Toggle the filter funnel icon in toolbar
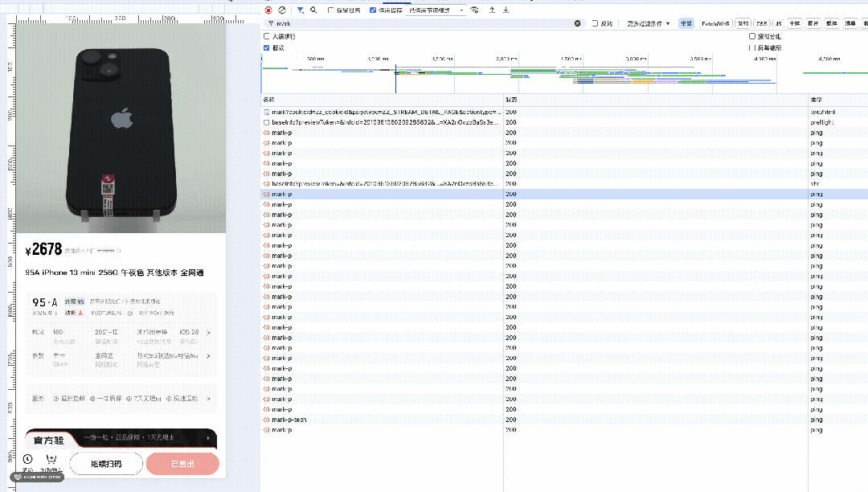The image size is (868, 492). [x=300, y=10]
